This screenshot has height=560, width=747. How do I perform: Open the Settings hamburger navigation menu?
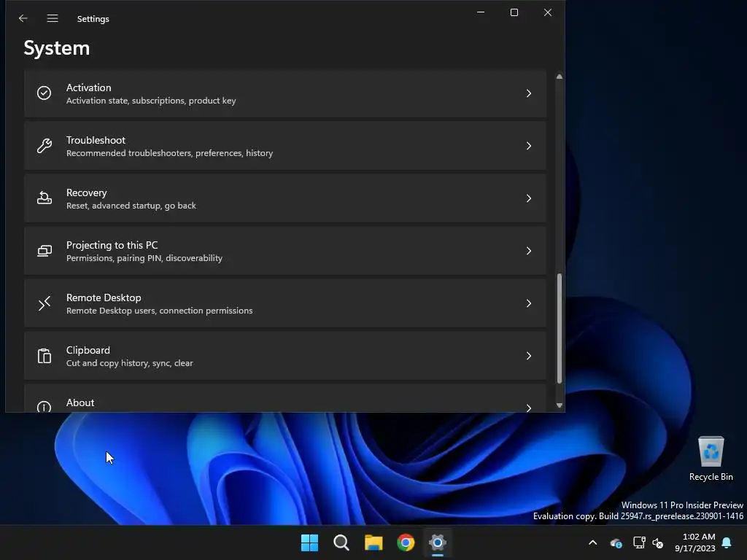53,18
